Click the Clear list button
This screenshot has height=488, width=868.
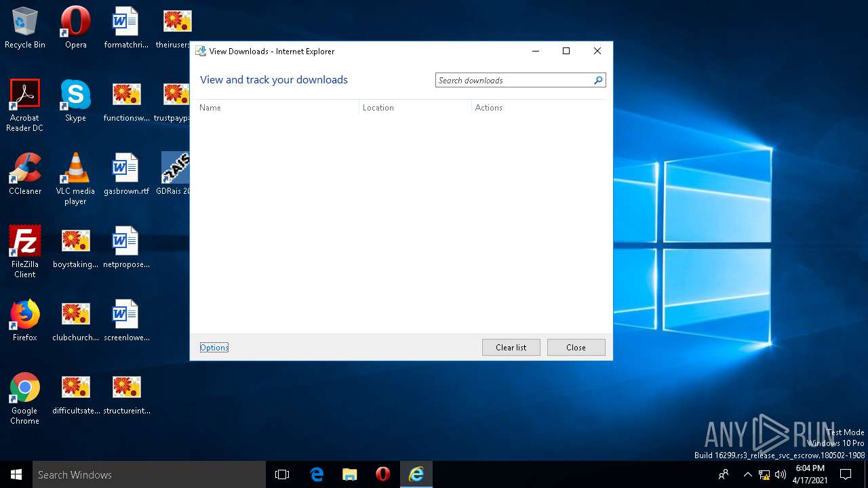pyautogui.click(x=511, y=347)
